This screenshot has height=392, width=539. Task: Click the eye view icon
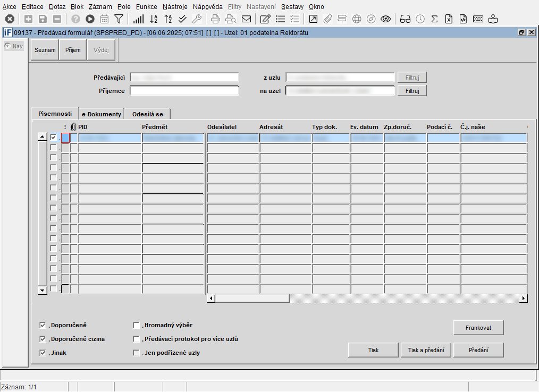[386, 19]
